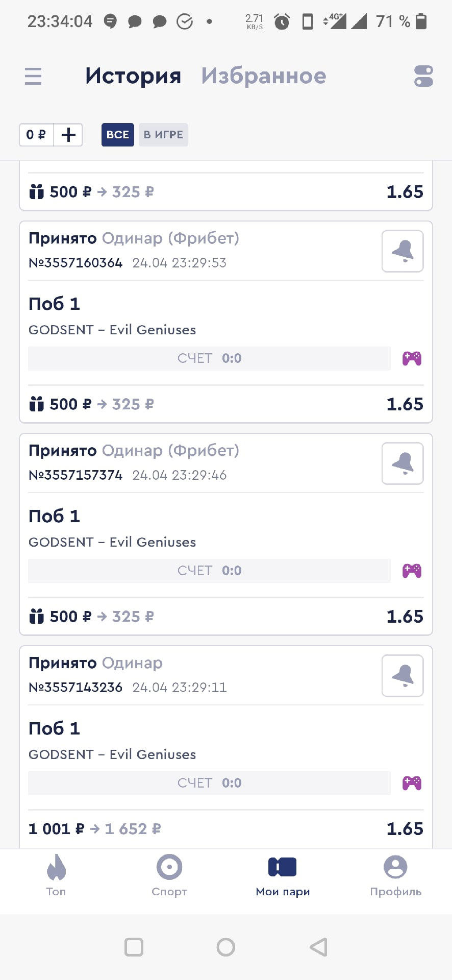This screenshot has height=980, width=452.
Task: Filter bets by В ИГРЕ
Action: point(163,135)
